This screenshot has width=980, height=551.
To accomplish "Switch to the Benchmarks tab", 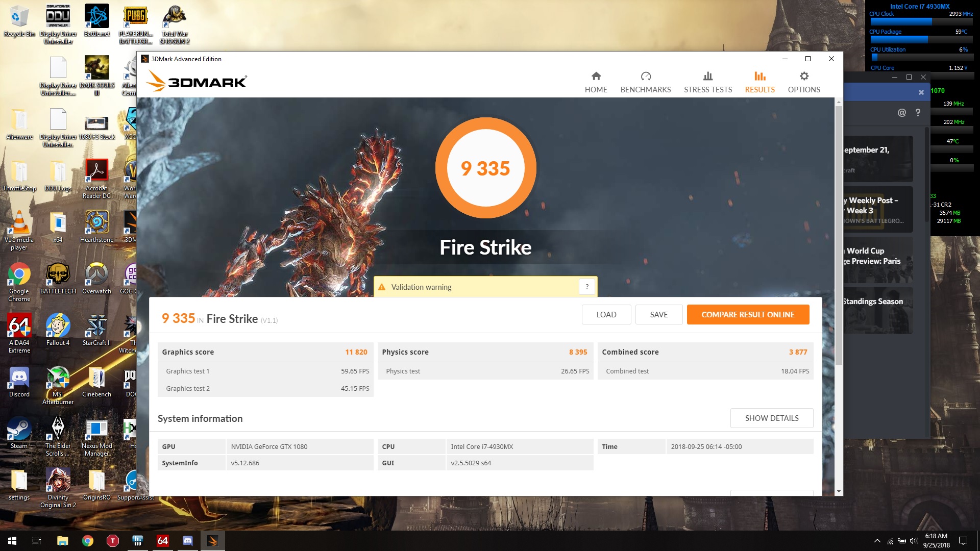I will (646, 82).
